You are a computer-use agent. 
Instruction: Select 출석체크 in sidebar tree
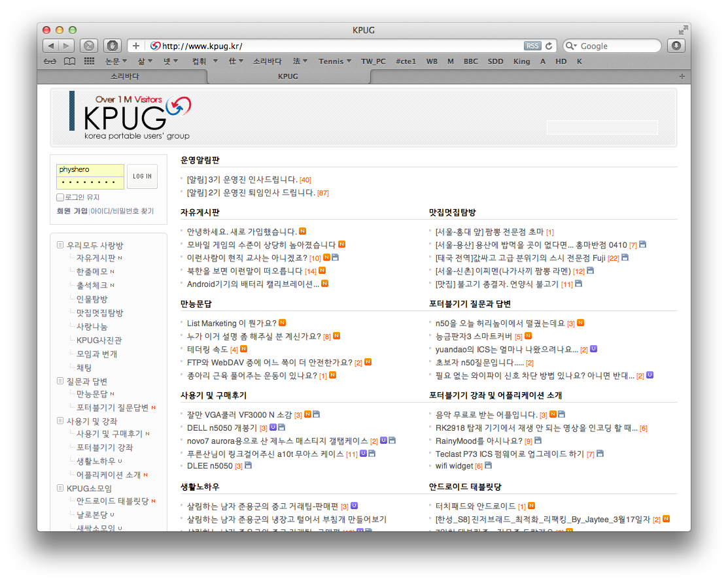(92, 285)
